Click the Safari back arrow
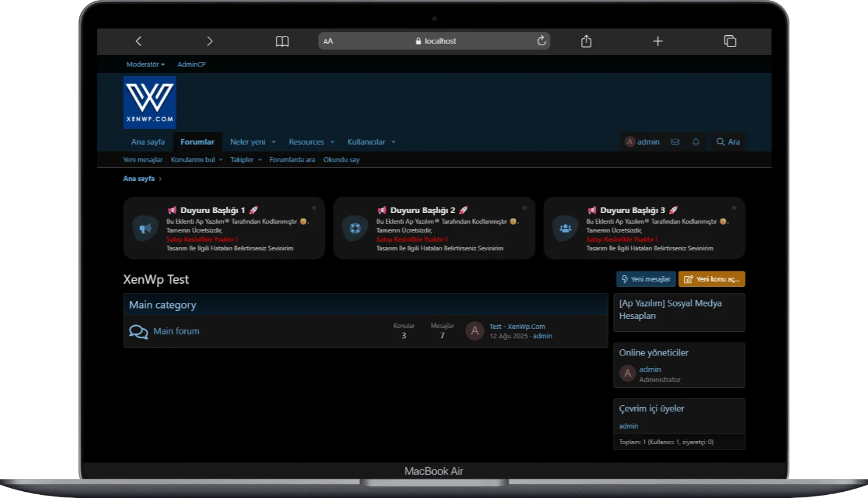Image resolution: width=868 pixels, height=498 pixels. click(138, 41)
